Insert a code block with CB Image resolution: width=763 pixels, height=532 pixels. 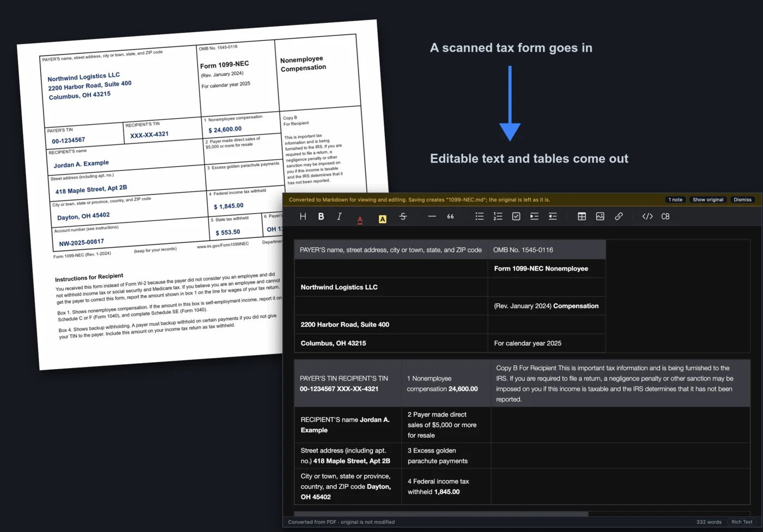(x=665, y=216)
